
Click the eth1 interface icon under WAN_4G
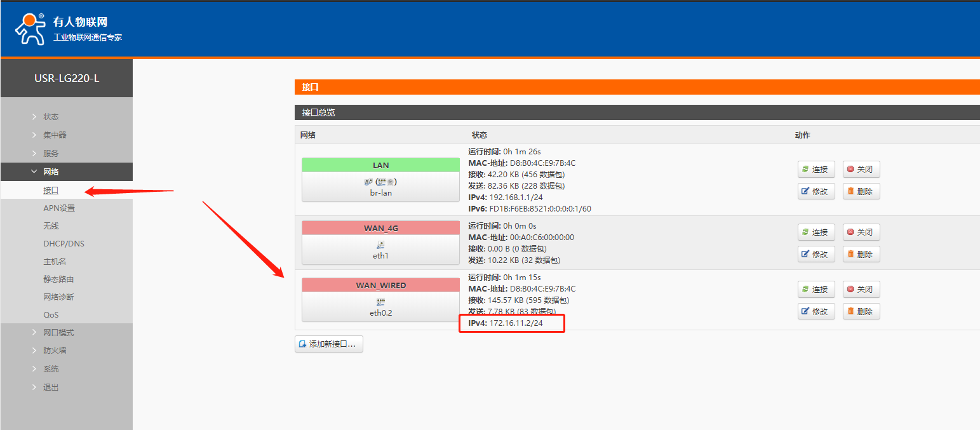380,245
